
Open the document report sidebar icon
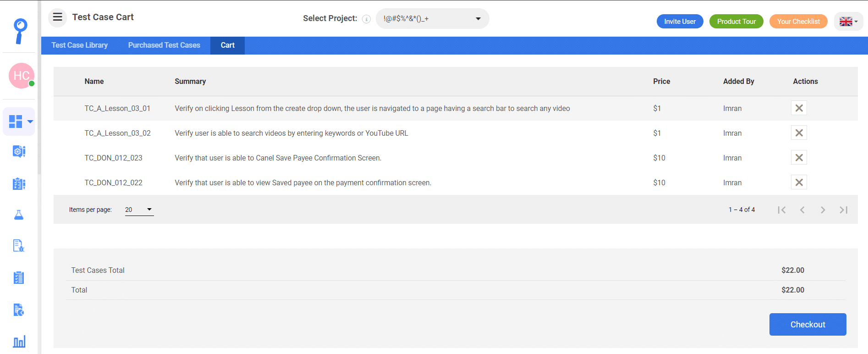[x=19, y=310]
